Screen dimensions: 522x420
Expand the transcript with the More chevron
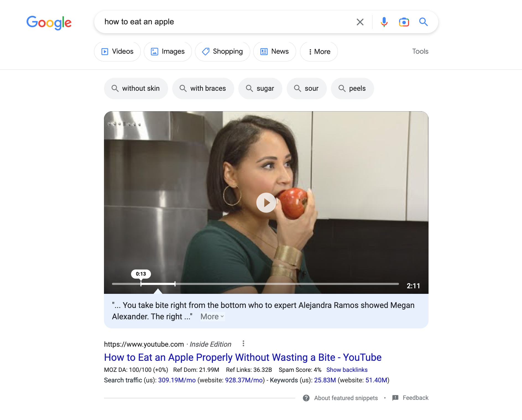(x=212, y=317)
